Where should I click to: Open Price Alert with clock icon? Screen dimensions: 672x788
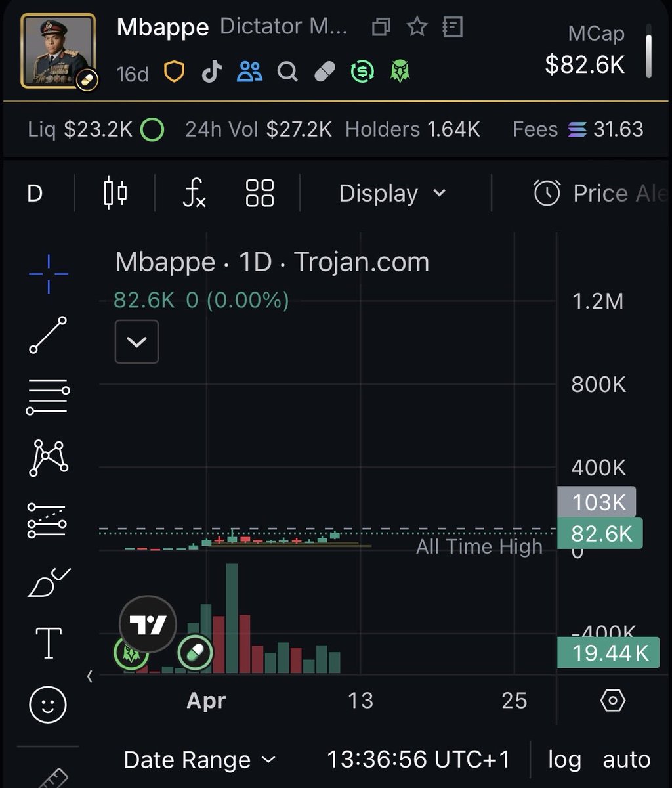pos(600,194)
